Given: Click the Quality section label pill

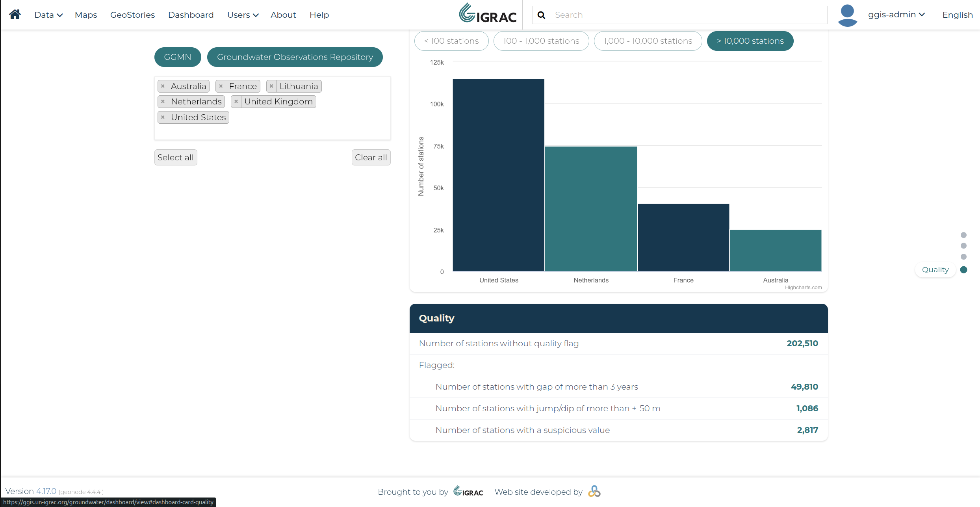Looking at the screenshot, I should [935, 270].
